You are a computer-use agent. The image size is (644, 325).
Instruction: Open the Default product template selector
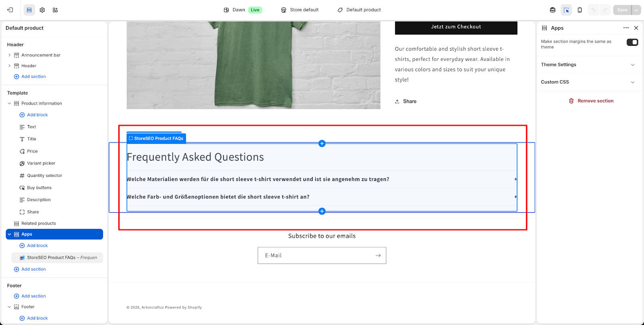tap(359, 10)
